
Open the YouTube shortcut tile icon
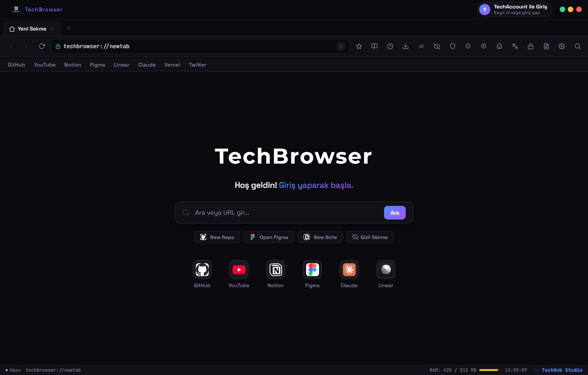[x=239, y=269]
